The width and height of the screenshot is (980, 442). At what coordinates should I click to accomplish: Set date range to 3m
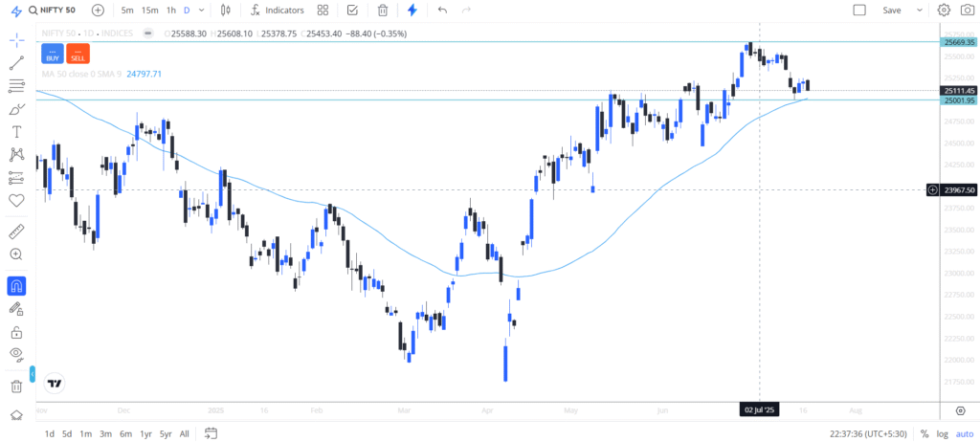pos(105,433)
